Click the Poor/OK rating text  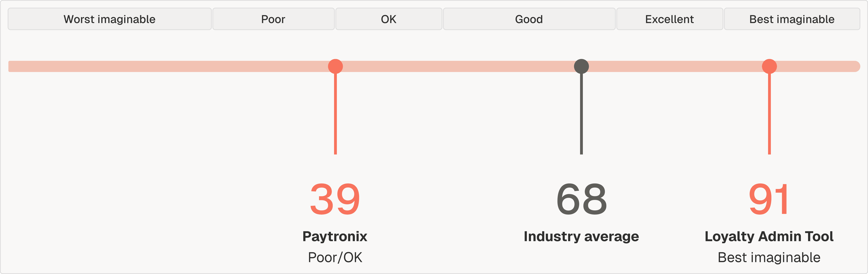pyautogui.click(x=335, y=257)
